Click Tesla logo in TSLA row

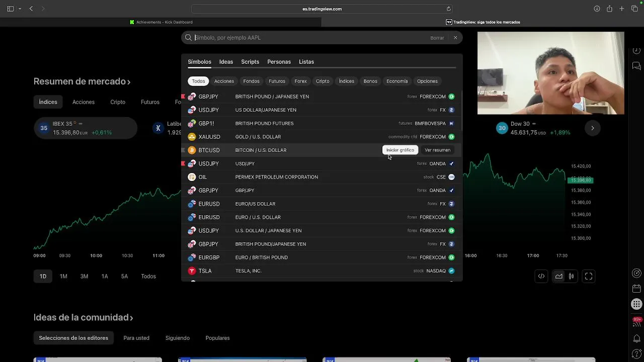(192, 271)
